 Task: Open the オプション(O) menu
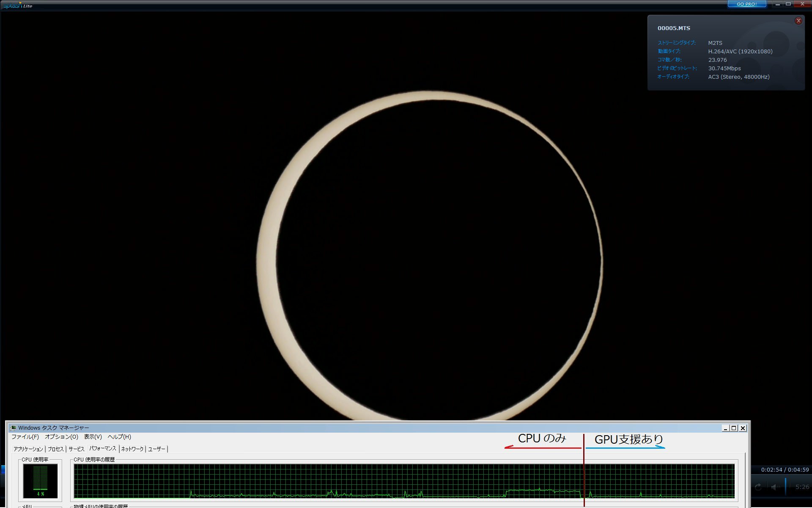(x=61, y=437)
